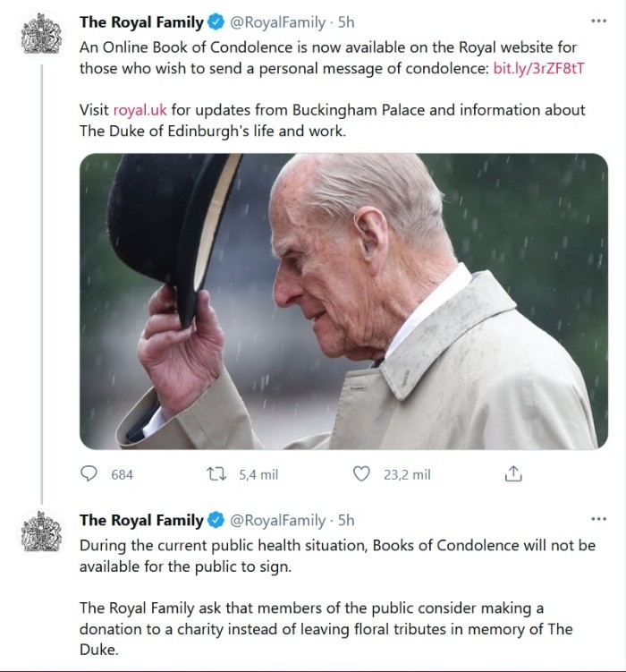This screenshot has width=626, height=672.
Task: Click the 5h timestamp on first tweet
Action: click(346, 22)
